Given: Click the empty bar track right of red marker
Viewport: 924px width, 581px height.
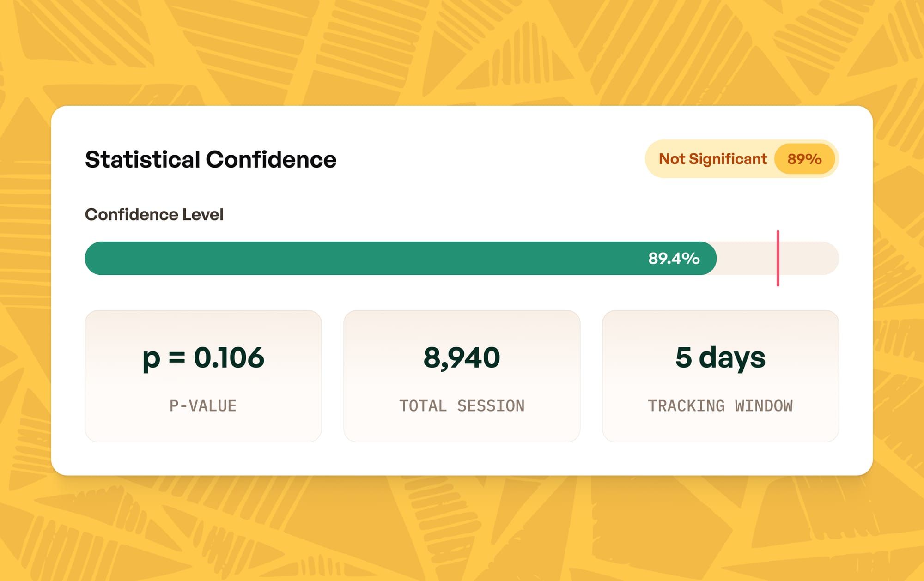Looking at the screenshot, I should tap(808, 258).
